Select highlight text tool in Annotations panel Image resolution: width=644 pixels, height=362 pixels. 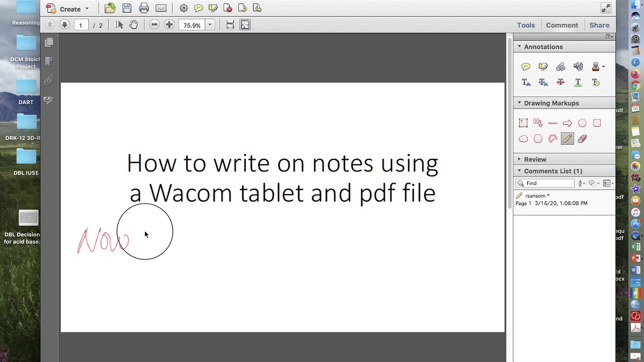pyautogui.click(x=543, y=66)
